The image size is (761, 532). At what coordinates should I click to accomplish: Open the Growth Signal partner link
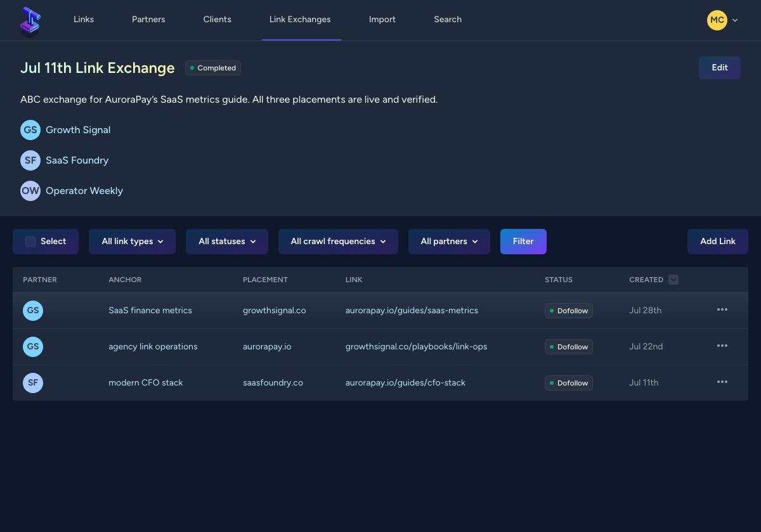pos(78,130)
